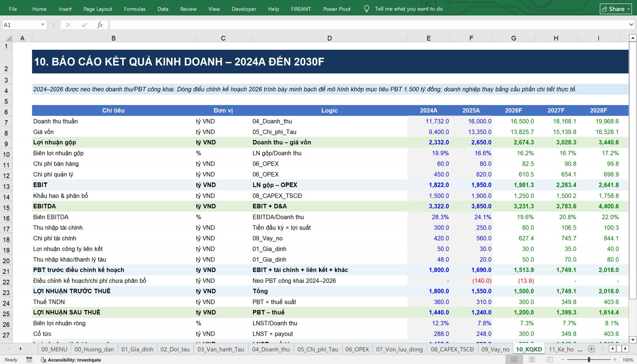Click the Select All corner triangle
This screenshot has width=637, height=364.
[8, 38]
